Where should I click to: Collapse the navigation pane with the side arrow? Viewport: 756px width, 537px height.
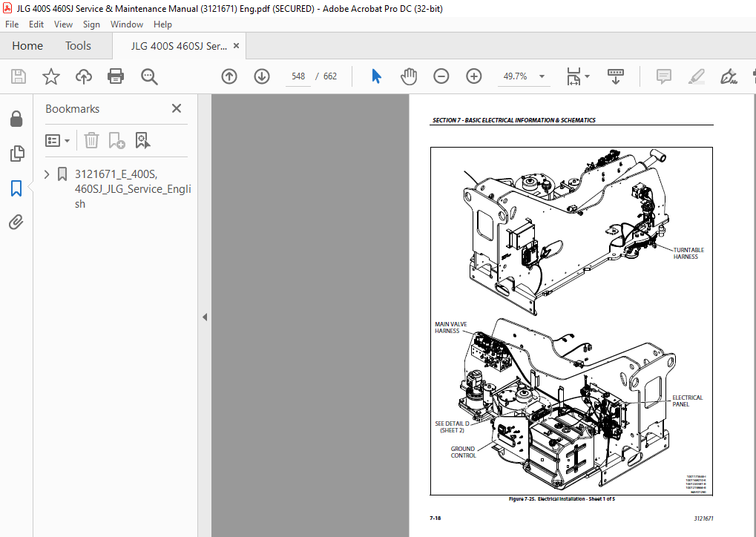click(x=205, y=317)
